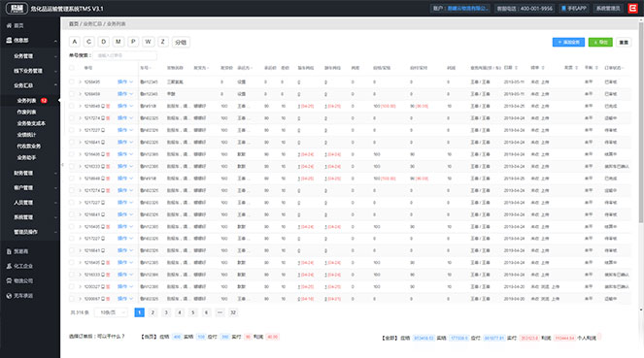Click the red logout icon top right

[x=632, y=8]
